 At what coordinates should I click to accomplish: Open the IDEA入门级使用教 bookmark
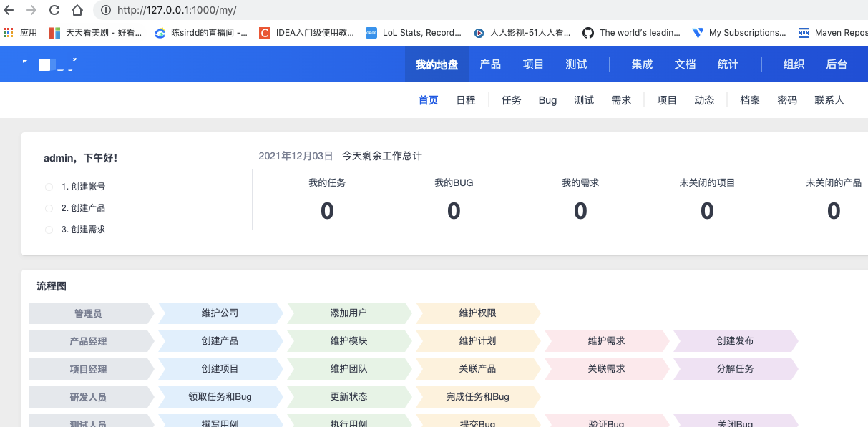click(307, 33)
